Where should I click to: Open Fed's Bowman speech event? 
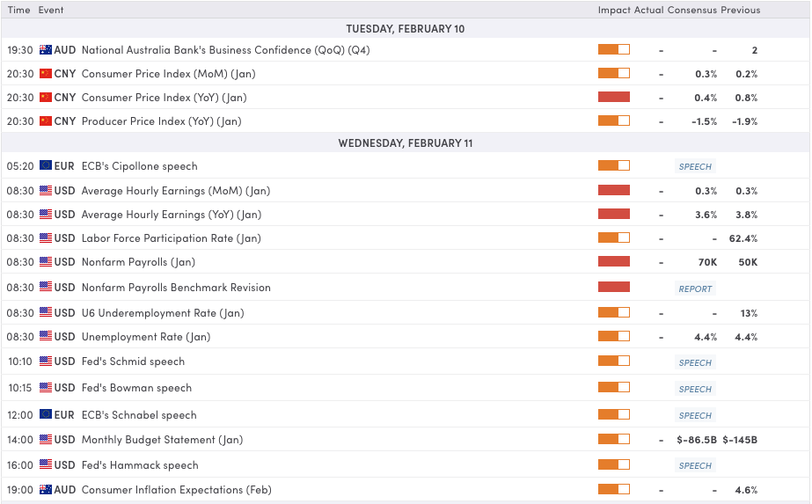coord(136,388)
